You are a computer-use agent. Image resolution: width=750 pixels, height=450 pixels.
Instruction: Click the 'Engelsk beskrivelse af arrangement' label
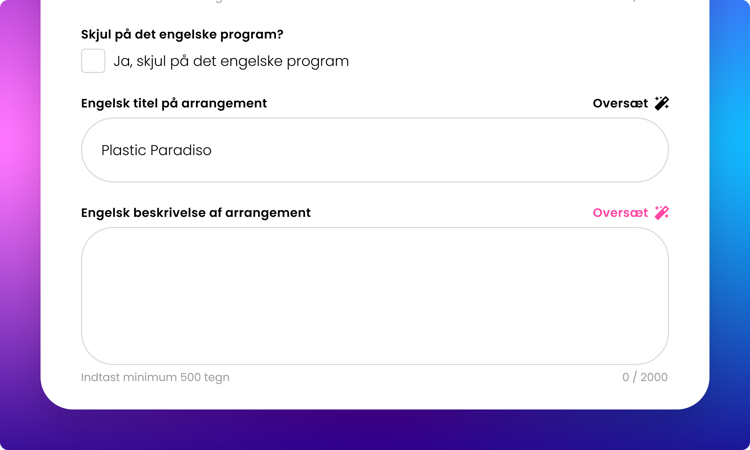[196, 213]
